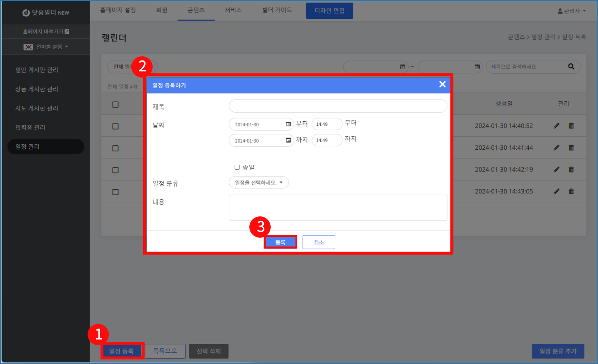Click the 제목 title input field
Viewport: 598px width, 364px height.
[338, 106]
